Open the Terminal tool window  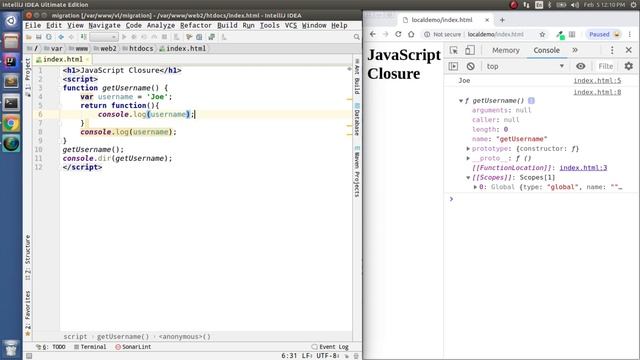coord(90,347)
